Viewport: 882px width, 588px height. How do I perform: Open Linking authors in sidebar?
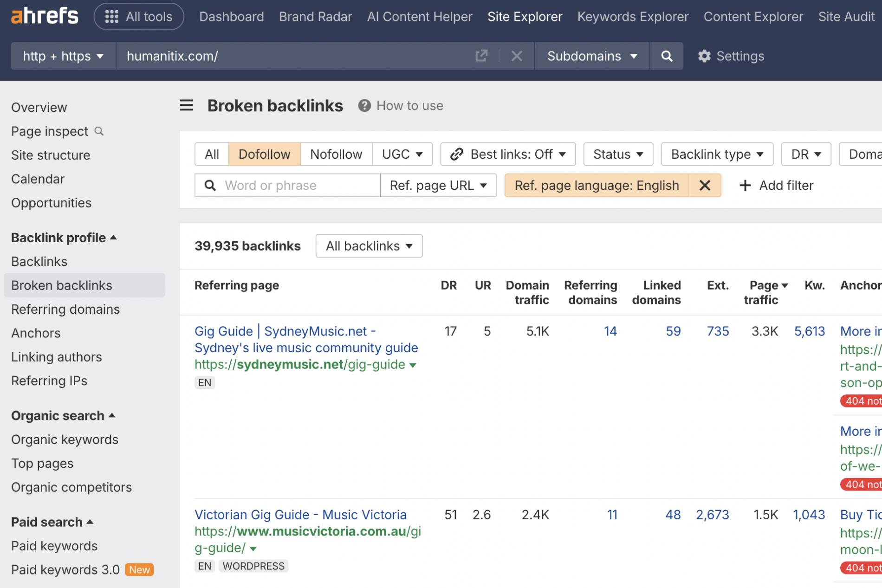coord(56,357)
